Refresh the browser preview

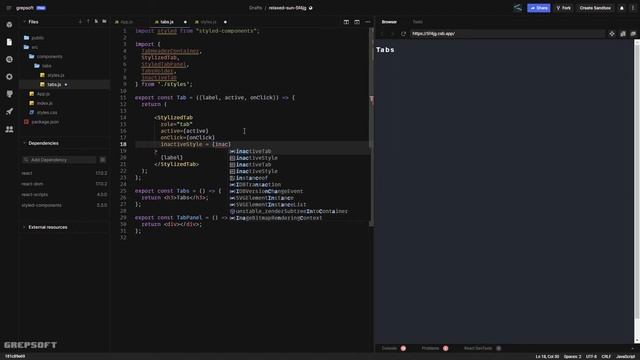point(403,34)
